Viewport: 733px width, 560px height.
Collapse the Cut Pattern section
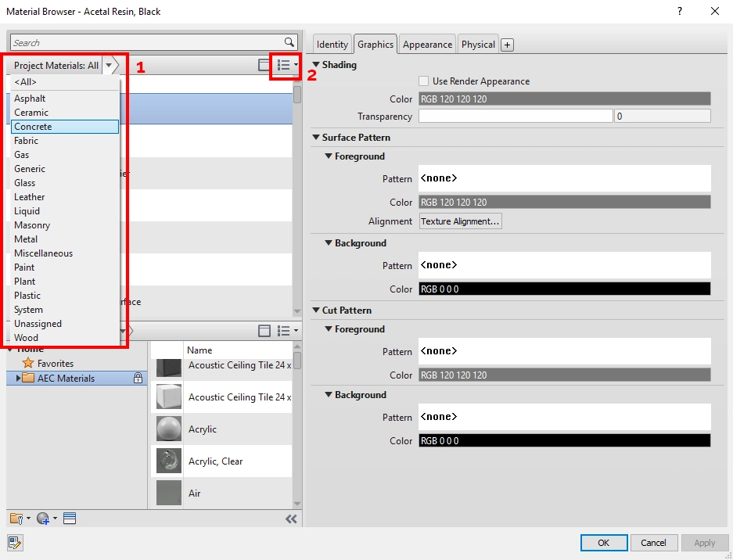[x=315, y=311]
